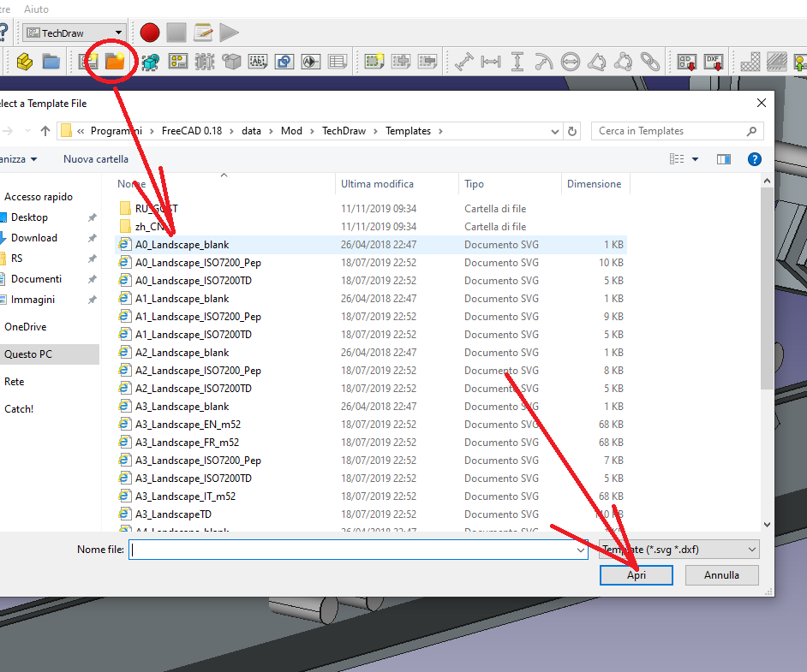This screenshot has width=807, height=672.
Task: Sort files by the Tipo column
Action: [510, 184]
